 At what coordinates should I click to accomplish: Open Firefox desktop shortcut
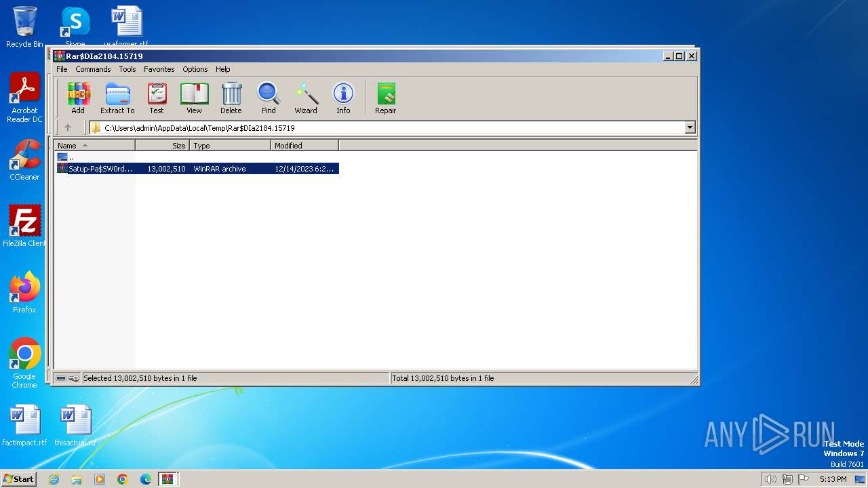click(24, 292)
